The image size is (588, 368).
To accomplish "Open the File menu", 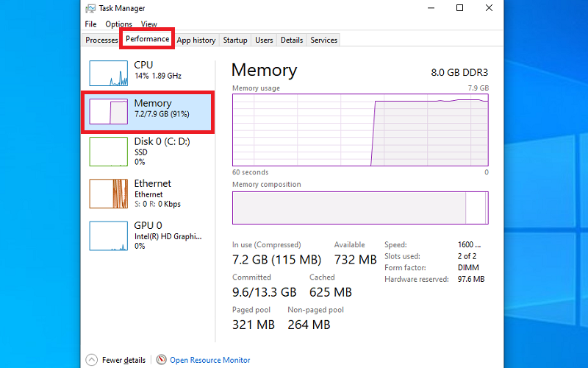I will tap(90, 24).
